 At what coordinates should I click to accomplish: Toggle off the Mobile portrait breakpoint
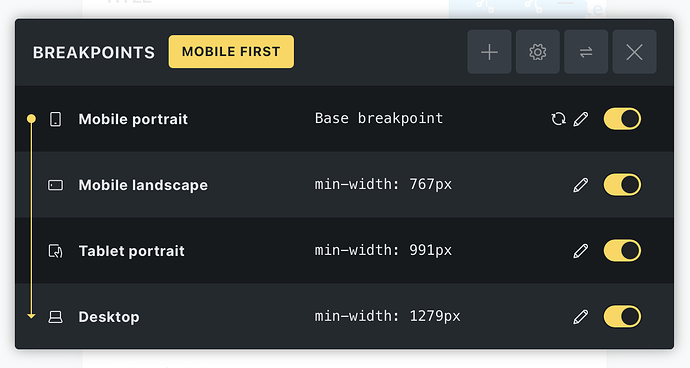point(622,119)
